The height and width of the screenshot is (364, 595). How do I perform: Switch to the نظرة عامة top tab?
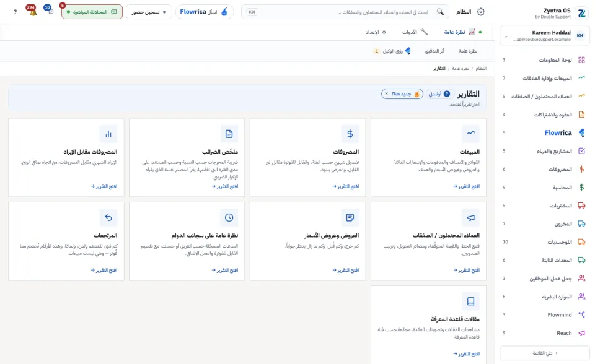click(x=459, y=32)
